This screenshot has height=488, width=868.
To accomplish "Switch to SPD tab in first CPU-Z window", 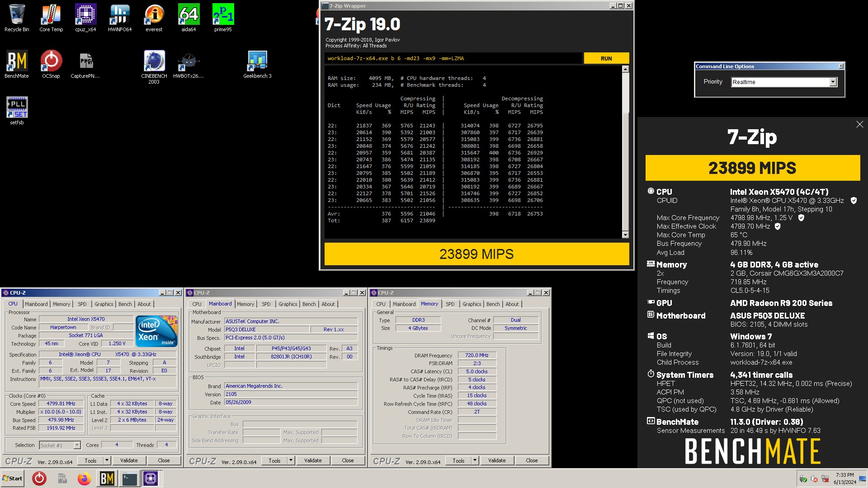I will point(82,304).
